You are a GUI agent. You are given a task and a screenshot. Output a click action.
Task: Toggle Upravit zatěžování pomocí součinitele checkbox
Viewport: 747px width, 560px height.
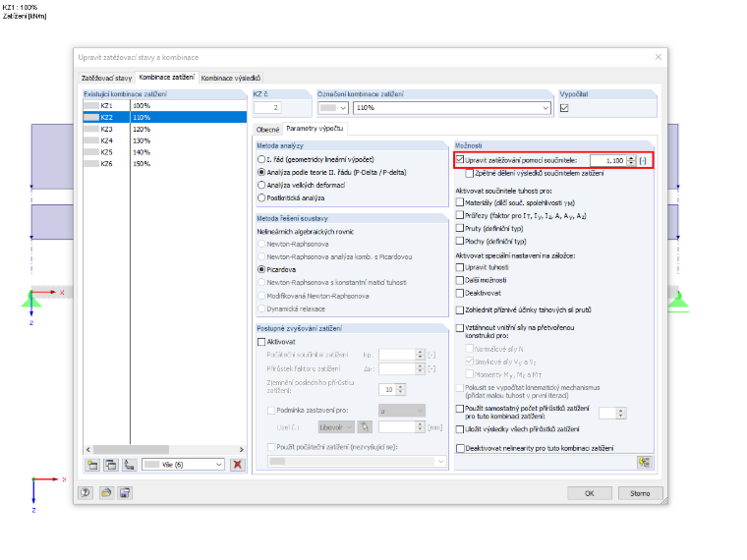click(460, 160)
